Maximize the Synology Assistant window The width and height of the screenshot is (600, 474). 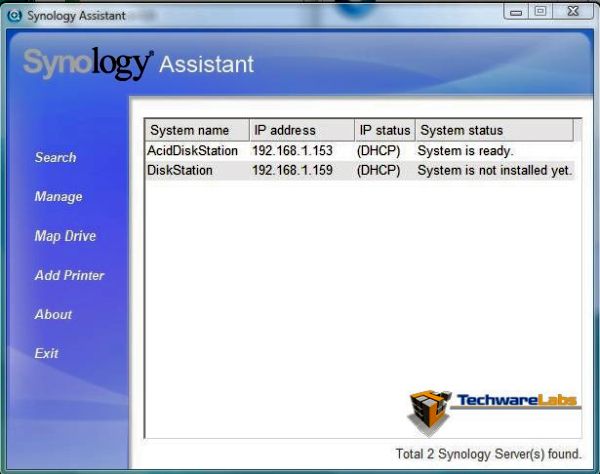coord(540,11)
